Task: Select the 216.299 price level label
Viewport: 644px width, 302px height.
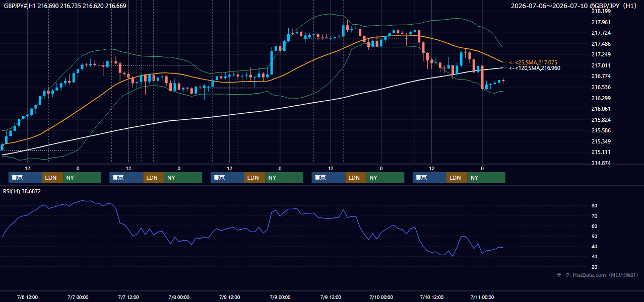Action: point(601,98)
